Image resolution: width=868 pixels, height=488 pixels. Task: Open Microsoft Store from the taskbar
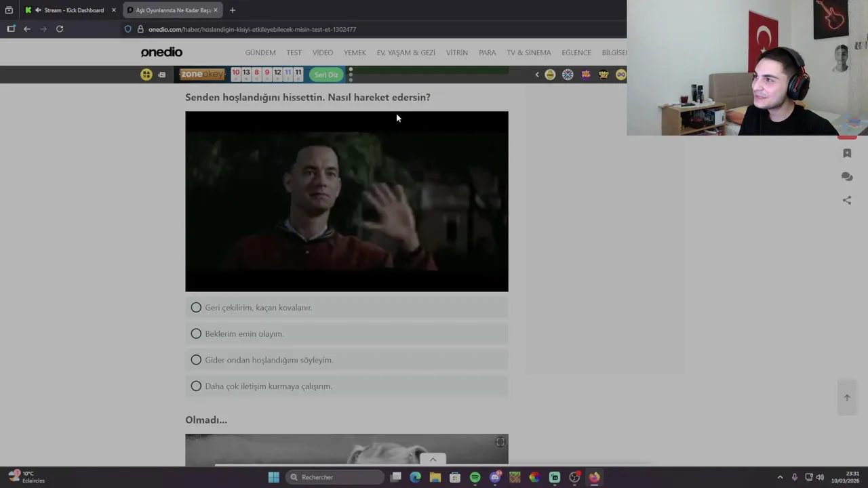[455, 477]
